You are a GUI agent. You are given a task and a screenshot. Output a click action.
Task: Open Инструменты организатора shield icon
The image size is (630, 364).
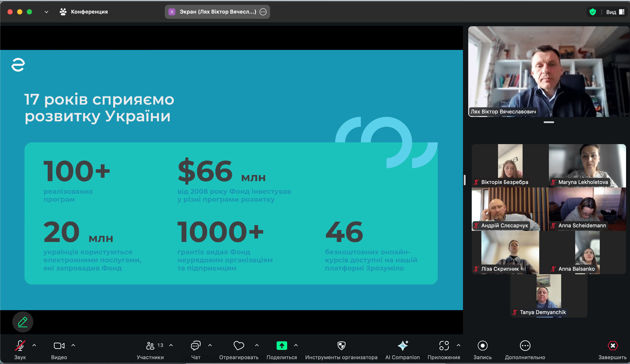click(x=341, y=346)
